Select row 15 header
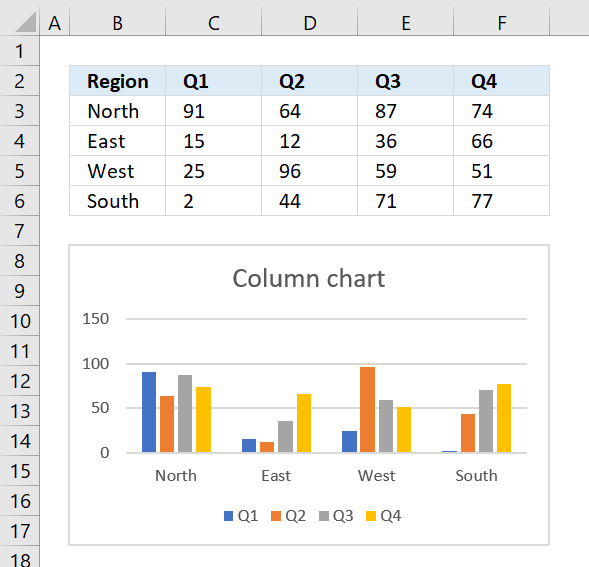 click(20, 471)
